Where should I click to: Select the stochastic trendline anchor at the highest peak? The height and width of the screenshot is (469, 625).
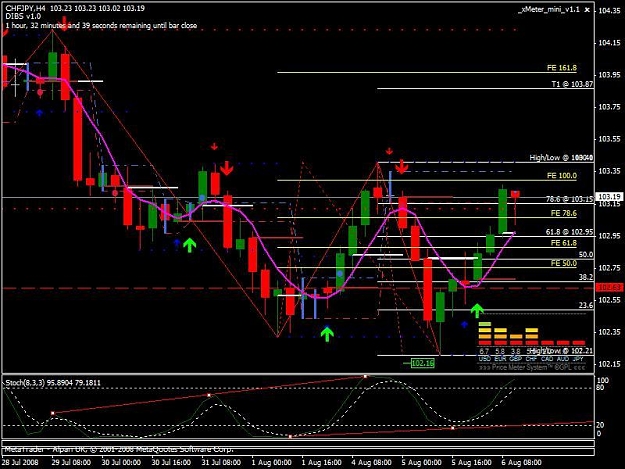point(365,376)
